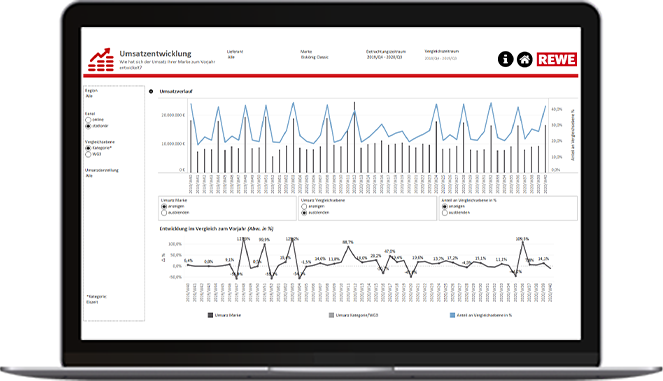Go to the home icon page
The height and width of the screenshot is (381, 663).
pyautogui.click(x=525, y=59)
